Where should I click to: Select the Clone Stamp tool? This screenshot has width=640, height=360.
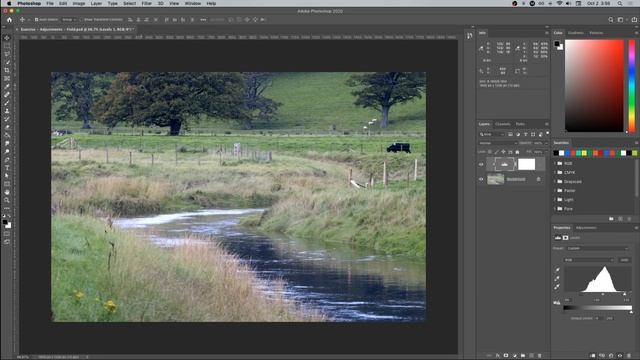click(x=7, y=111)
